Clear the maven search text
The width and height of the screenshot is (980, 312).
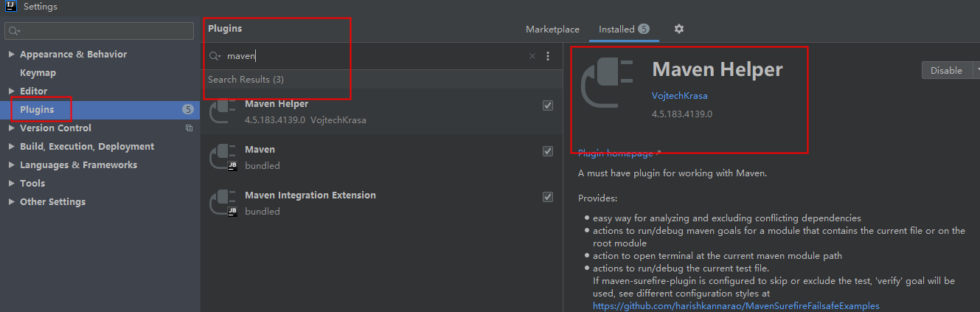532,56
